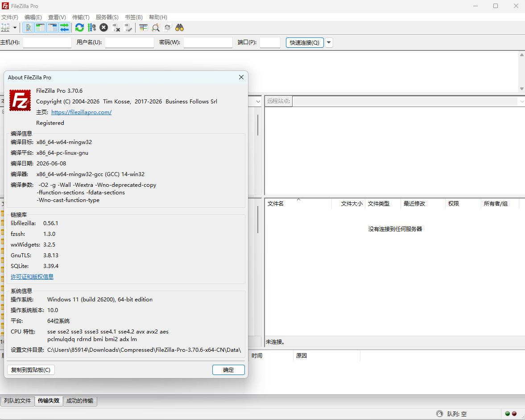Open the Site Manager dropdown arrow
The image size is (525, 420).
(x=15, y=28)
